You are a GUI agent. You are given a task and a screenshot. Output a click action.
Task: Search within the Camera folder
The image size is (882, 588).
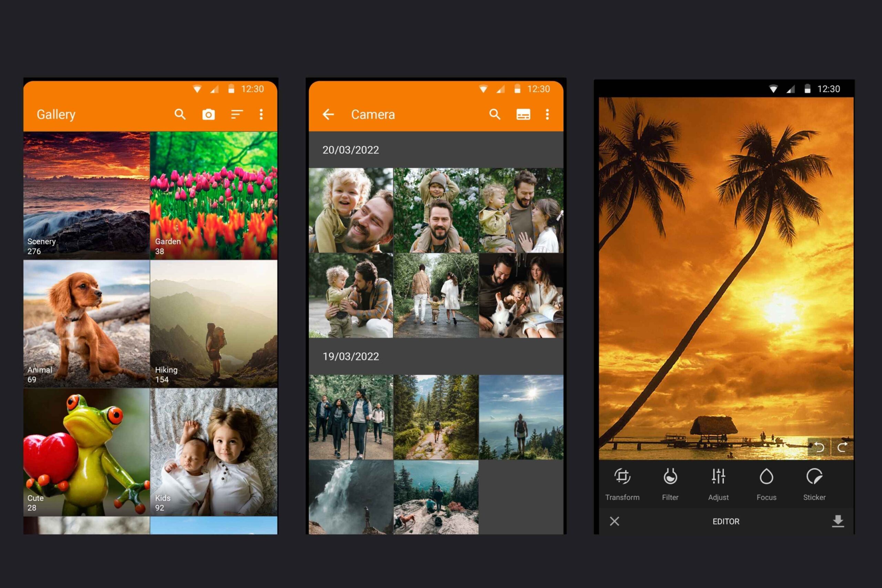click(x=495, y=114)
